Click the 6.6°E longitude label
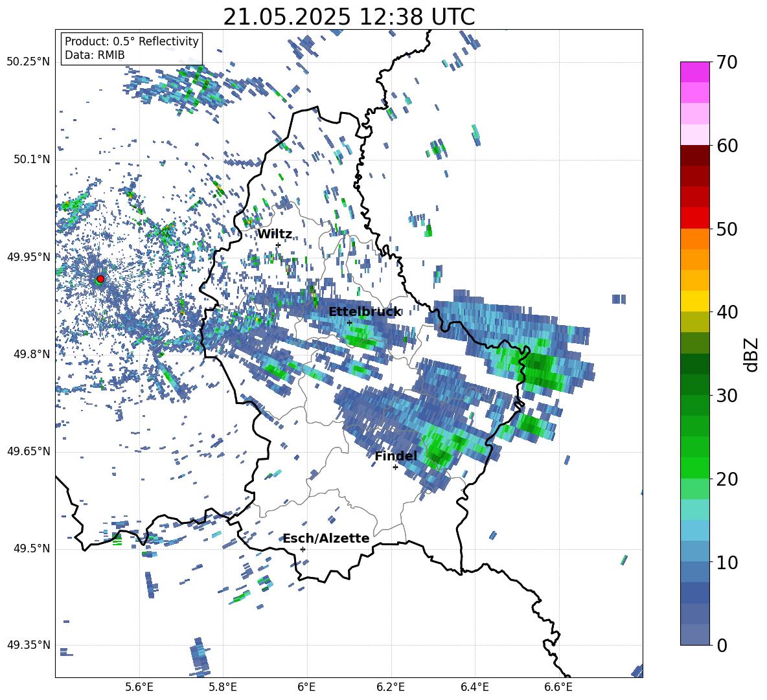 click(558, 687)
